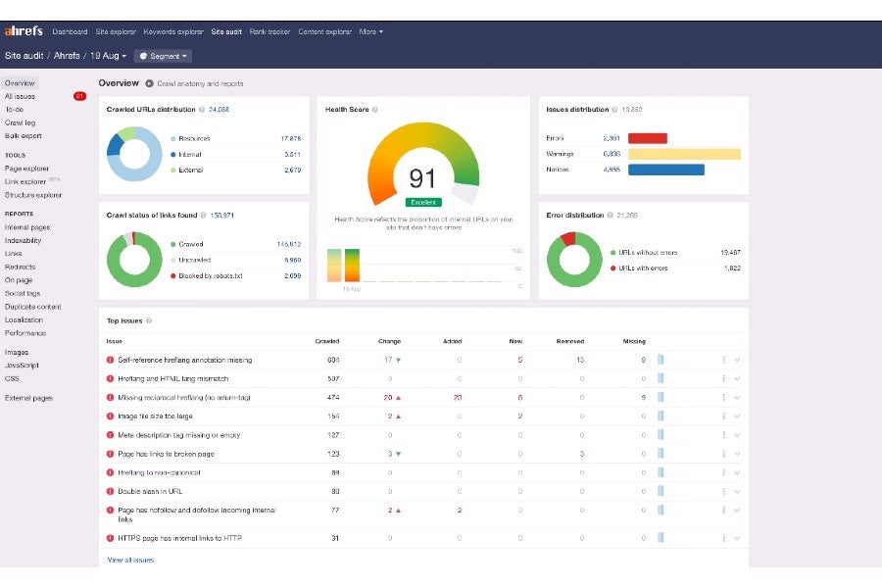The height and width of the screenshot is (588, 882).
Task: Expand the Missing reciprocal hreflang row chevron
Action: tap(737, 397)
